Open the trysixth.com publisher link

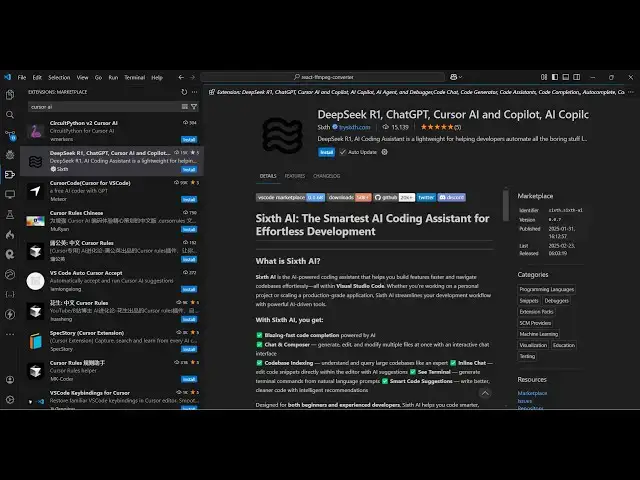point(355,127)
